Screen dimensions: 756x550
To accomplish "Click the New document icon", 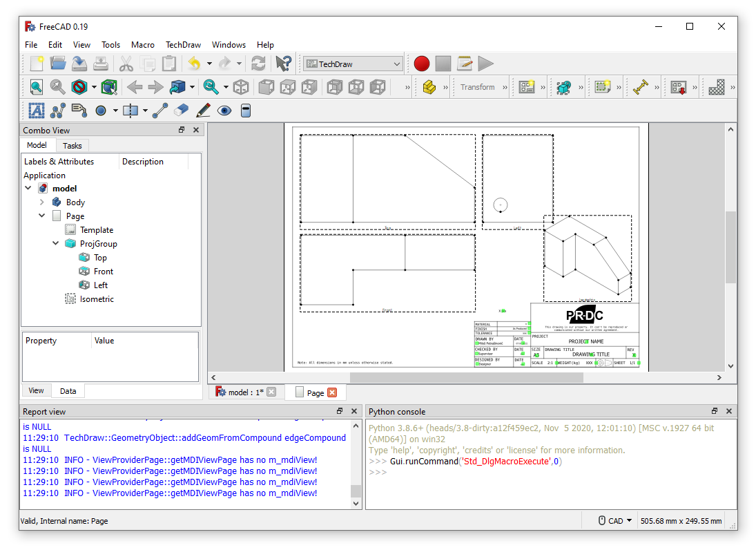I will pos(37,64).
